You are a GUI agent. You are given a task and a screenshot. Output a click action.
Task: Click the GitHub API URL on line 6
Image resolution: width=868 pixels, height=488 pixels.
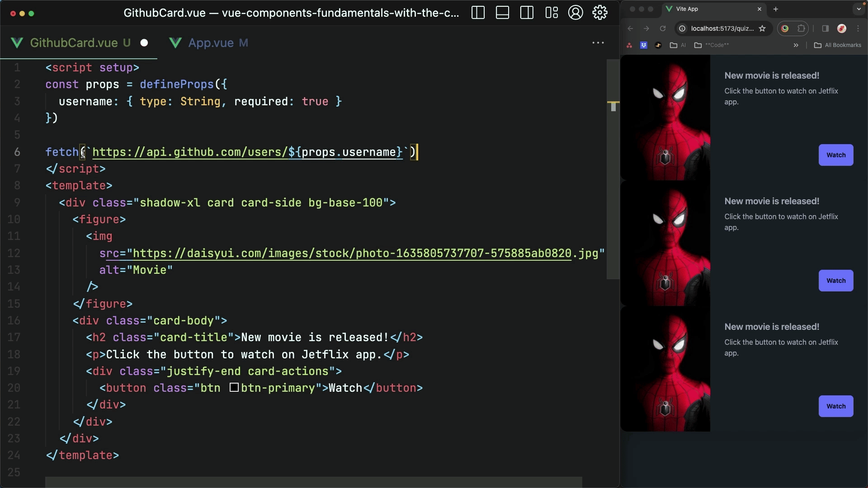247,152
